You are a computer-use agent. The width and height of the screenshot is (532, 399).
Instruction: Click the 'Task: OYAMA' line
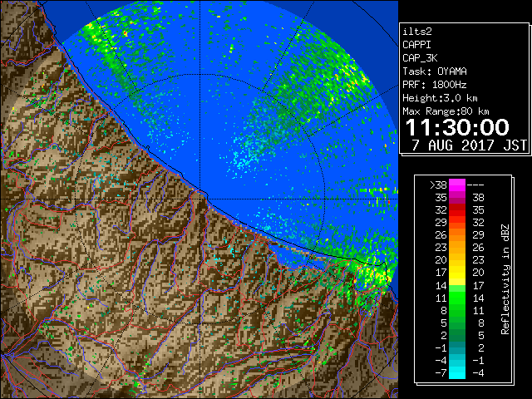[x=435, y=71]
